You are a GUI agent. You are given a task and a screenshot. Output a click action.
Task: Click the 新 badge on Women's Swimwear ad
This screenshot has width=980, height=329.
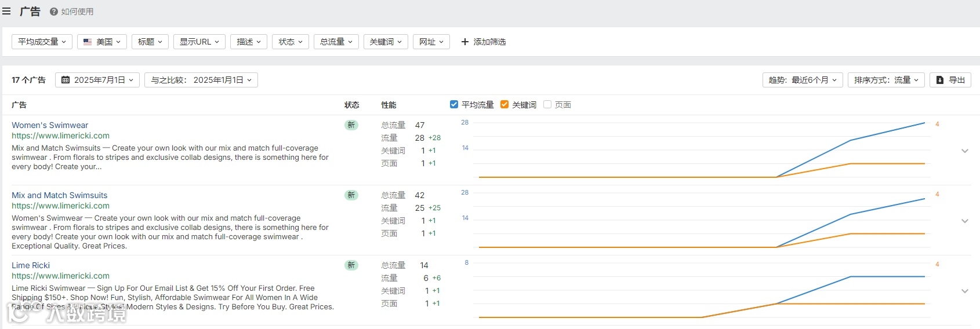click(351, 125)
